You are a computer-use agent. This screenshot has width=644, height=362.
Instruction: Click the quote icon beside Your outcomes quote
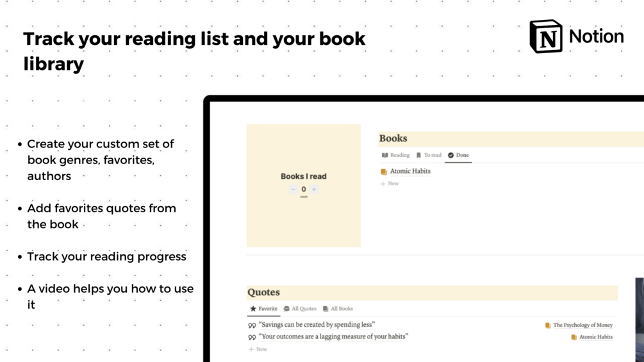252,337
